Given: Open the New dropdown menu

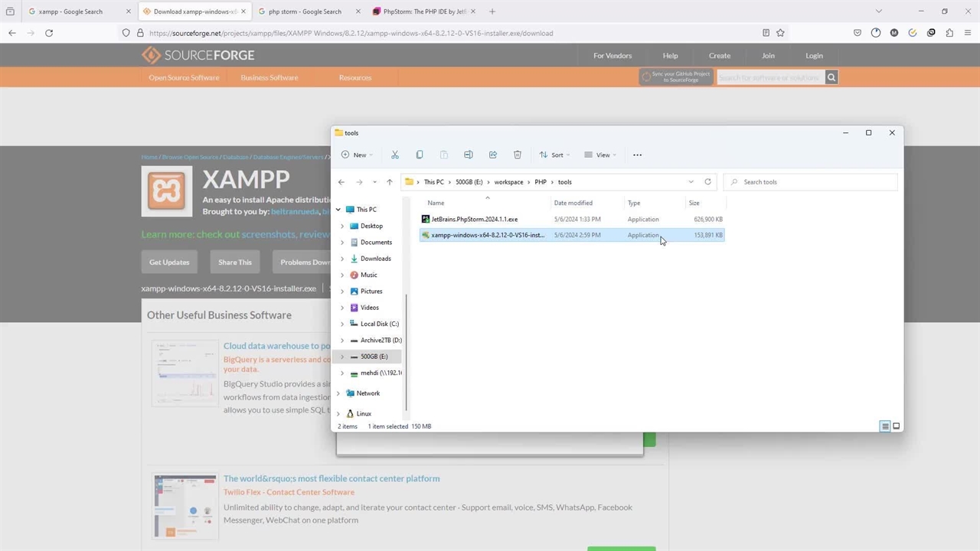Looking at the screenshot, I should [x=358, y=155].
